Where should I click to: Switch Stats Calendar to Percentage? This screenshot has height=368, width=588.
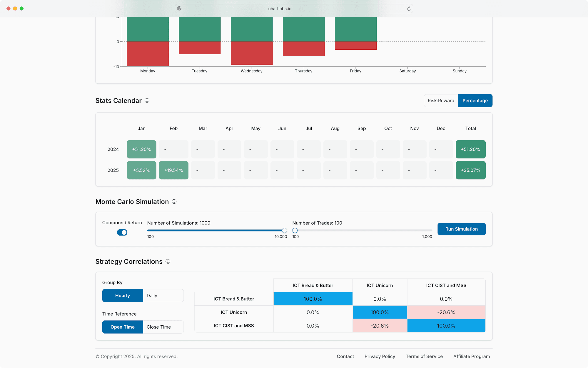pyautogui.click(x=475, y=101)
